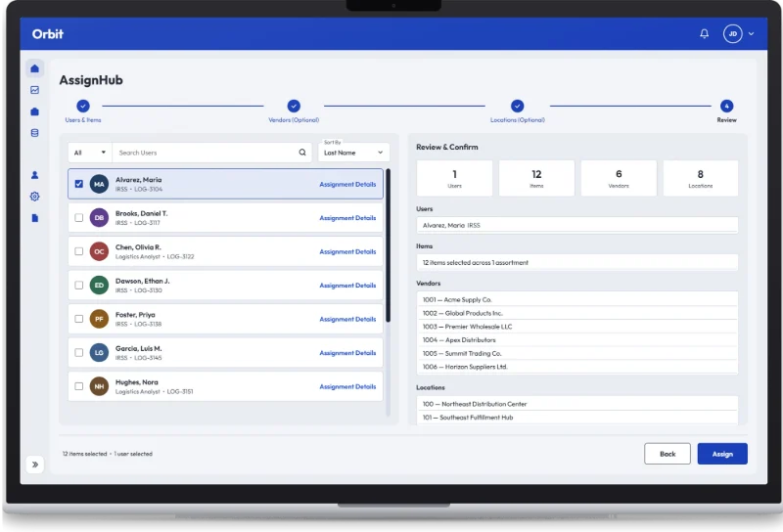Go to Locations (Optional) step
783x532 pixels.
click(518, 111)
